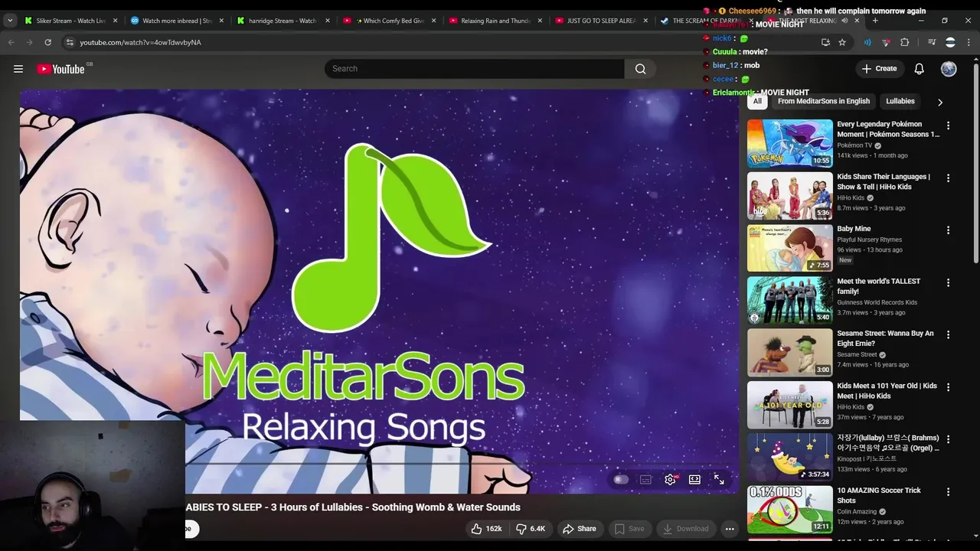Open Colin Amazing channel link
980x551 pixels.
pyautogui.click(x=857, y=511)
